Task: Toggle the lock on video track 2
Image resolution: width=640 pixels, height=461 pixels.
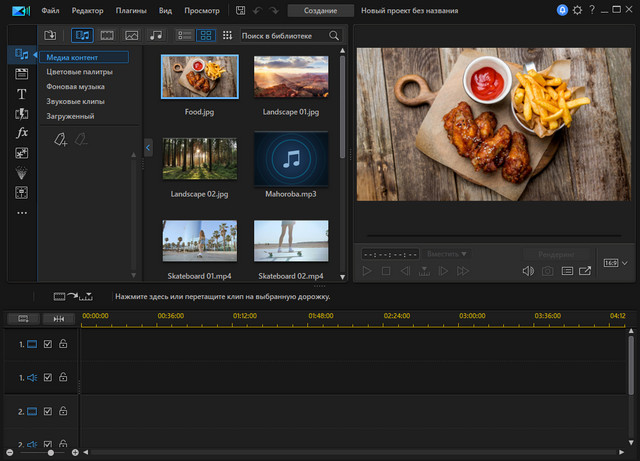Action: point(63,411)
